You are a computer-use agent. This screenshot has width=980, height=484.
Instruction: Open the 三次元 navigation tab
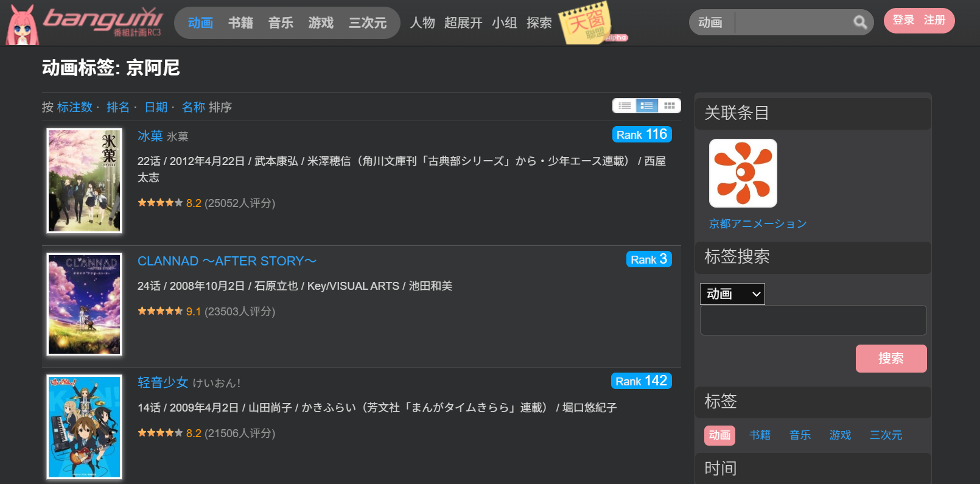[368, 23]
